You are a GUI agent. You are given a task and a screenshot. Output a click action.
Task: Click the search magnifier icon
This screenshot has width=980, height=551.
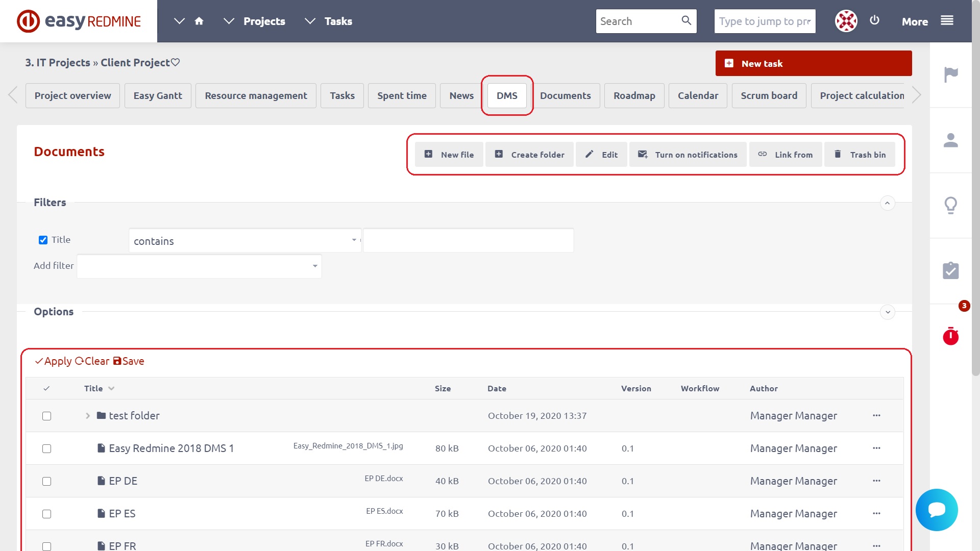(x=686, y=20)
